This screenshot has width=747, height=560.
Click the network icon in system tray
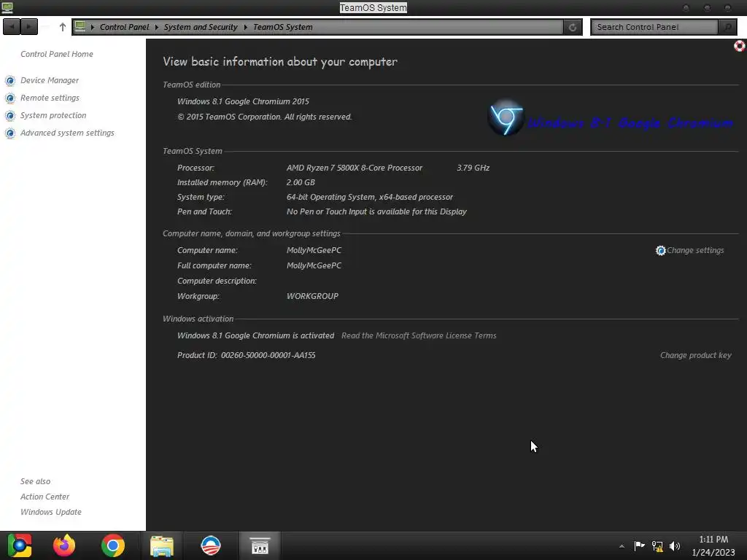[657, 546]
